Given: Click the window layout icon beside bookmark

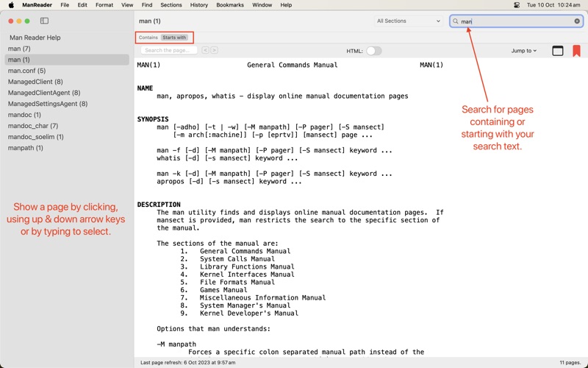Looking at the screenshot, I should [x=558, y=51].
